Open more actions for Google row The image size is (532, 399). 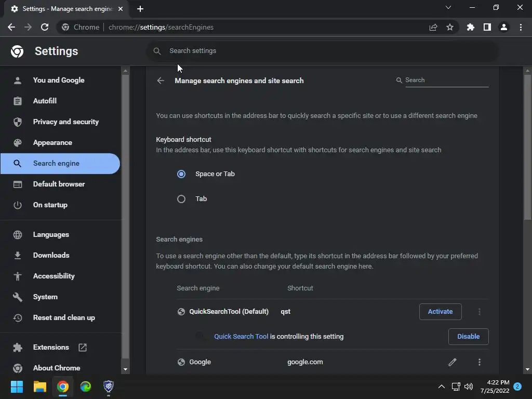tap(480, 362)
